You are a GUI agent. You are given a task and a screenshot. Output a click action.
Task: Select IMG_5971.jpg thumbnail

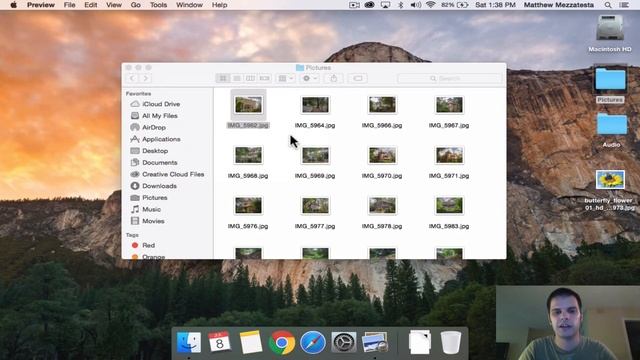click(449, 155)
